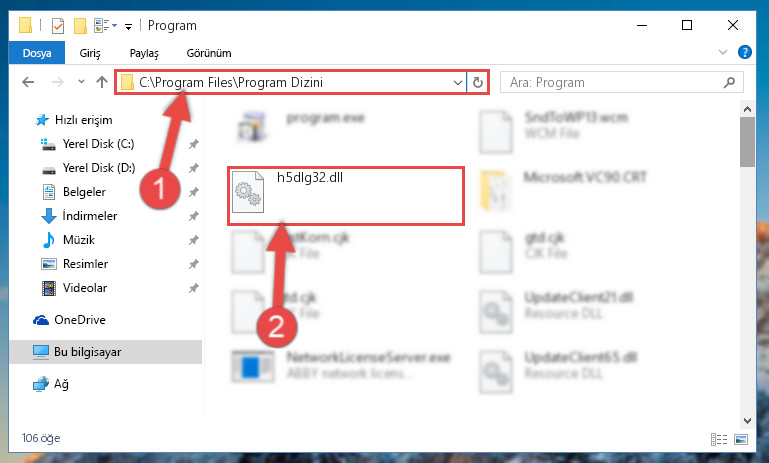This screenshot has height=463, width=769.
Task: Switch to the Görünüm ribbon tab
Action: point(209,53)
